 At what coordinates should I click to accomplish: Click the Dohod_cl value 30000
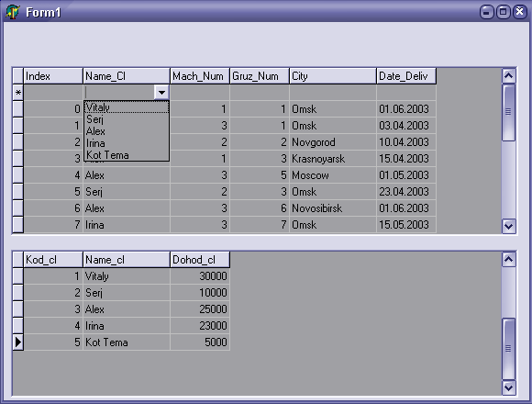click(200, 276)
